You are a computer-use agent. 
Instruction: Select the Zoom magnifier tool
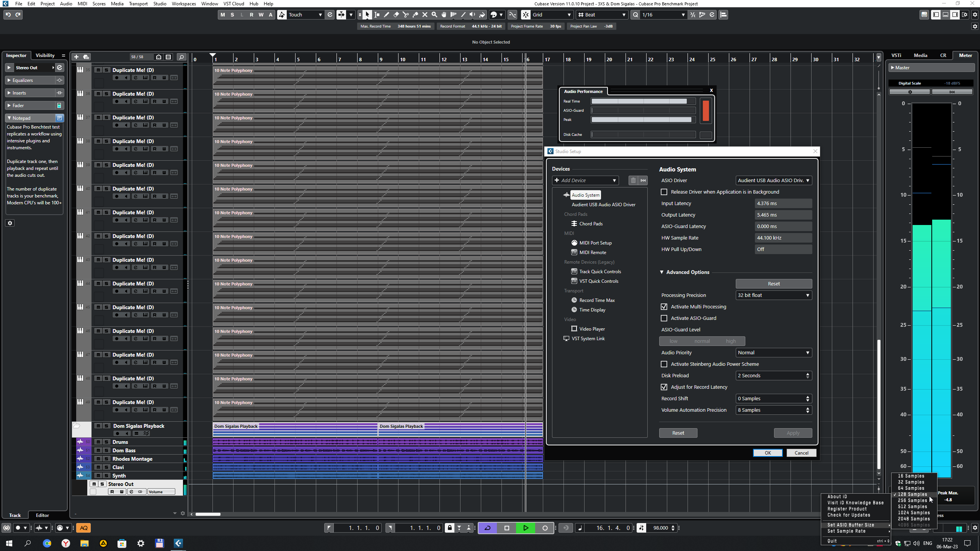click(434, 15)
